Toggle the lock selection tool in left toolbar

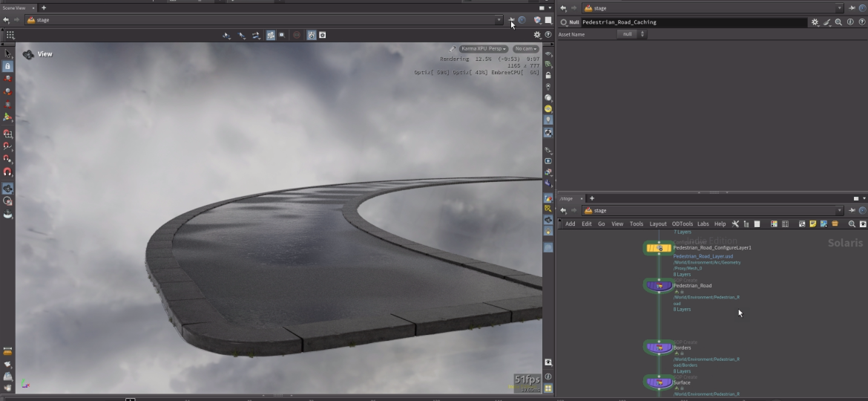pyautogui.click(x=8, y=66)
